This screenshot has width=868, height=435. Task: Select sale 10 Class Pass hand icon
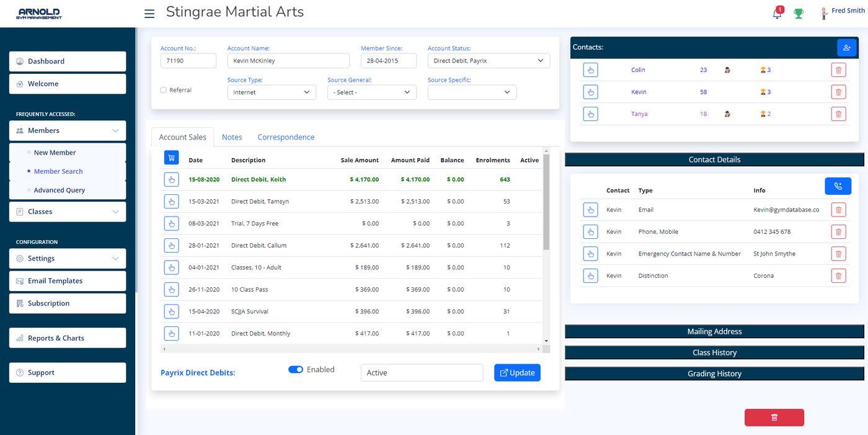tap(171, 289)
